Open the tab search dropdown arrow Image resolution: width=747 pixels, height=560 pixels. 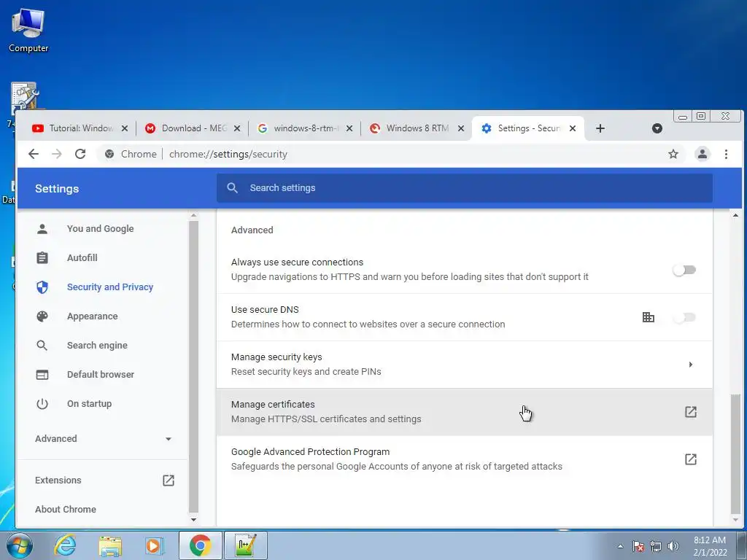click(x=657, y=128)
